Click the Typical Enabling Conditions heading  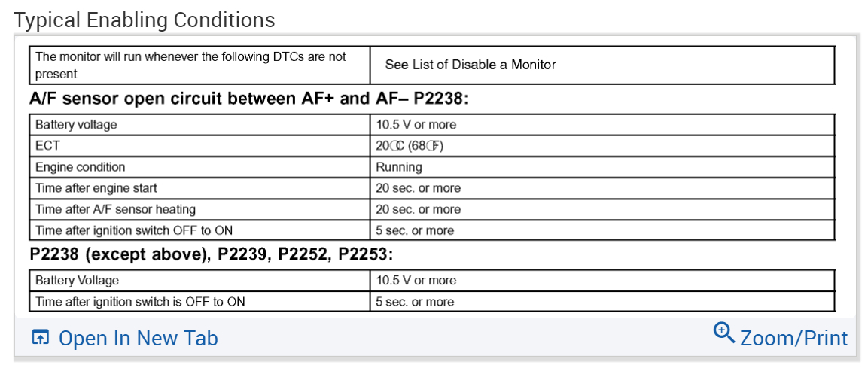[x=145, y=20]
